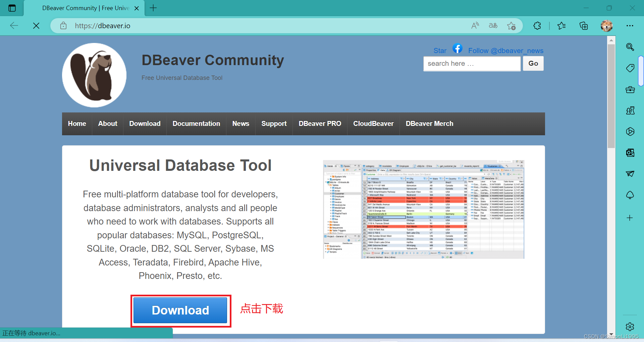644x342 pixels.
Task: Open the sidebar Drop paper plane icon
Action: (x=630, y=174)
